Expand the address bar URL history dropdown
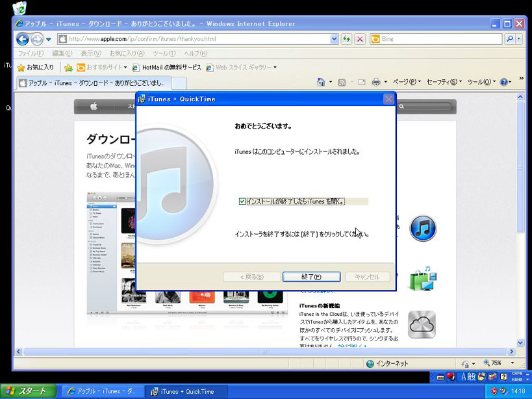The width and height of the screenshot is (532, 399). coord(334,39)
